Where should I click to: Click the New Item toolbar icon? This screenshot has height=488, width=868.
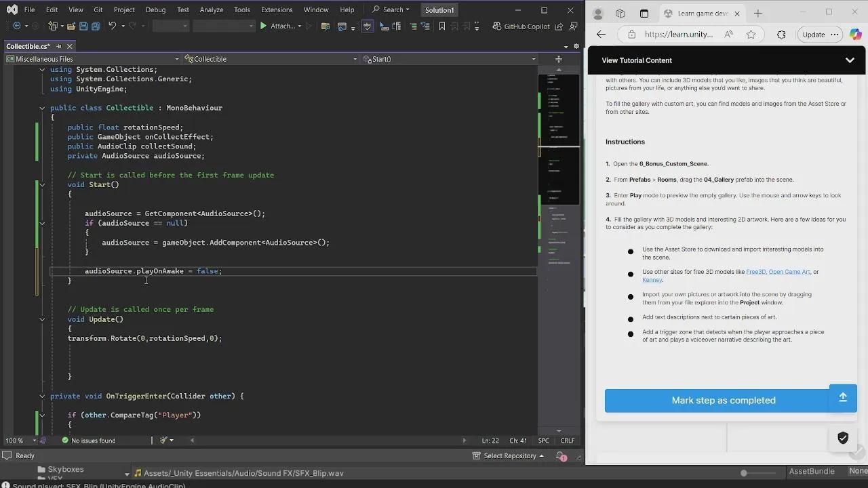pyautogui.click(x=53, y=26)
